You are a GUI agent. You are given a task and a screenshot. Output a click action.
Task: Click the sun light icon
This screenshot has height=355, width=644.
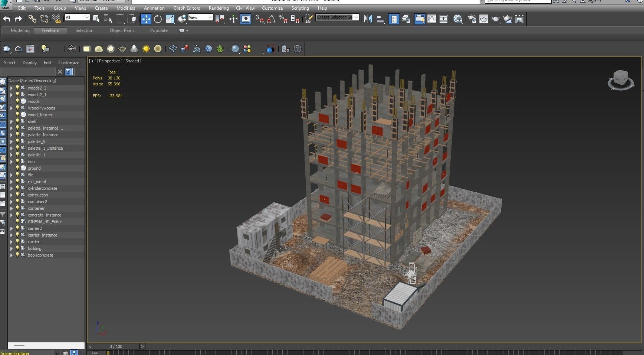point(146,49)
